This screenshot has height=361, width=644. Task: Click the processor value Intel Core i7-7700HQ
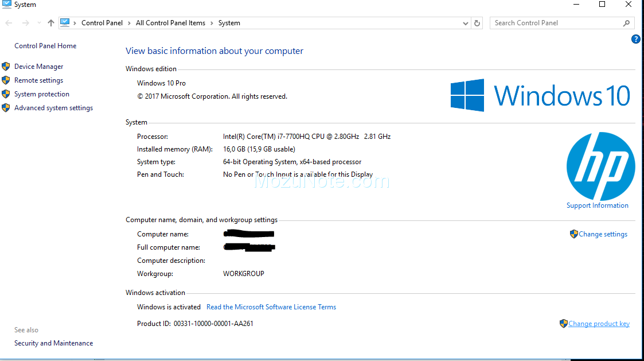pyautogui.click(x=306, y=137)
